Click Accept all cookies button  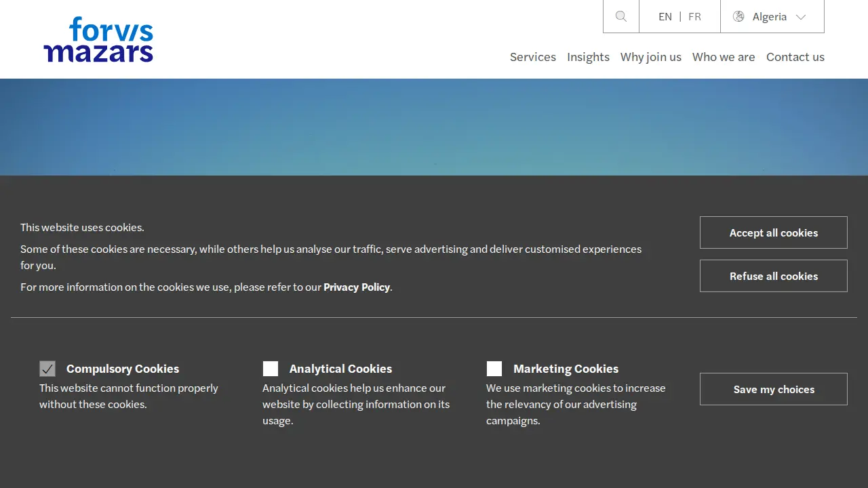click(x=774, y=232)
